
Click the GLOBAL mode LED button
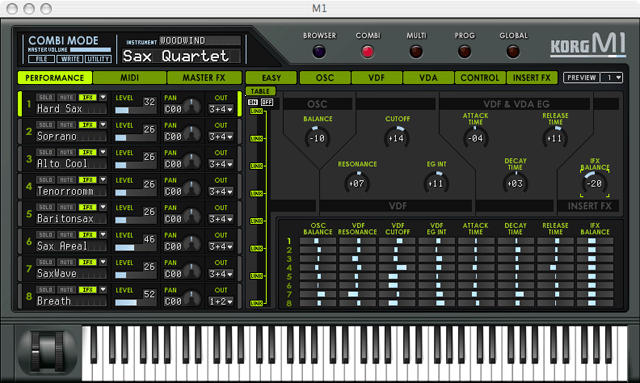pyautogui.click(x=513, y=51)
